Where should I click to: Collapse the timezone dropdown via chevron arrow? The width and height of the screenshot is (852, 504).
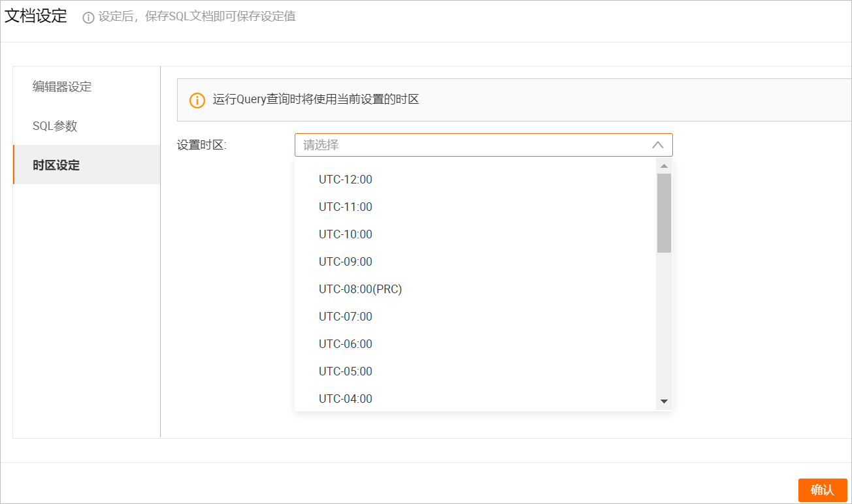point(658,145)
